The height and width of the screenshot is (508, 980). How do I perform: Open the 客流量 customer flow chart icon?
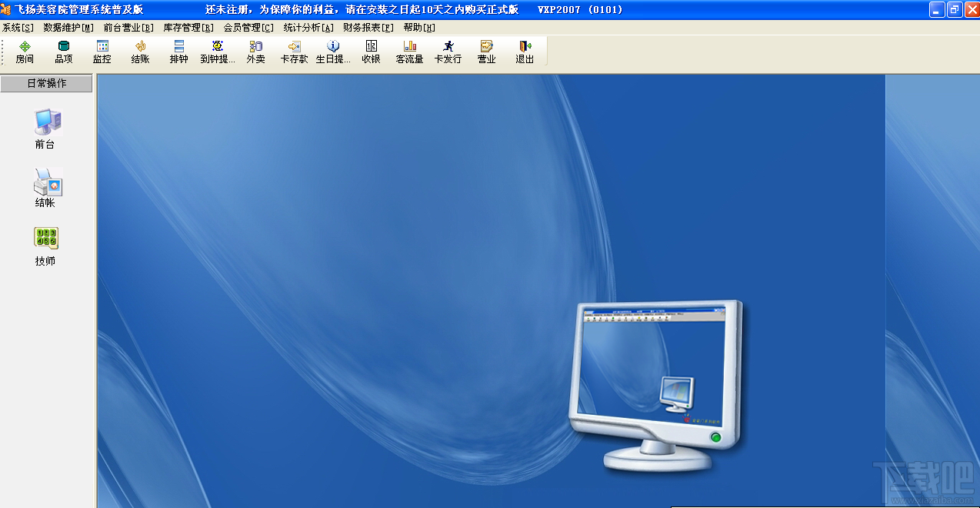(409, 52)
